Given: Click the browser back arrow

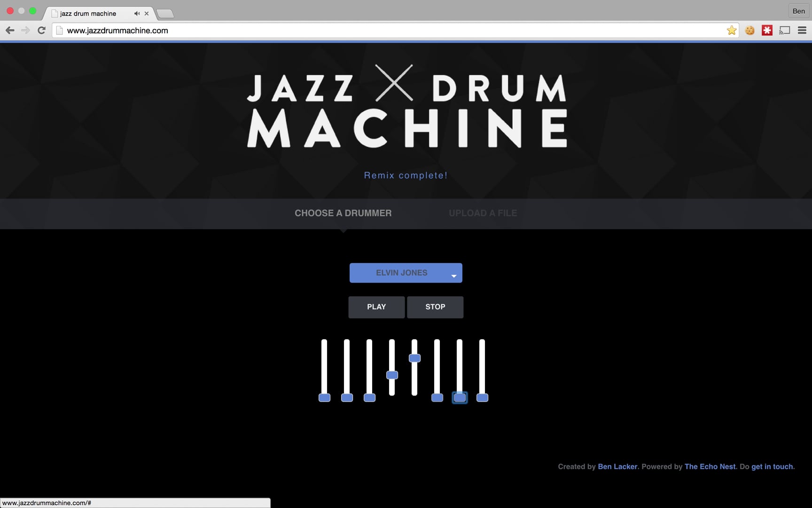Looking at the screenshot, I should pos(10,30).
